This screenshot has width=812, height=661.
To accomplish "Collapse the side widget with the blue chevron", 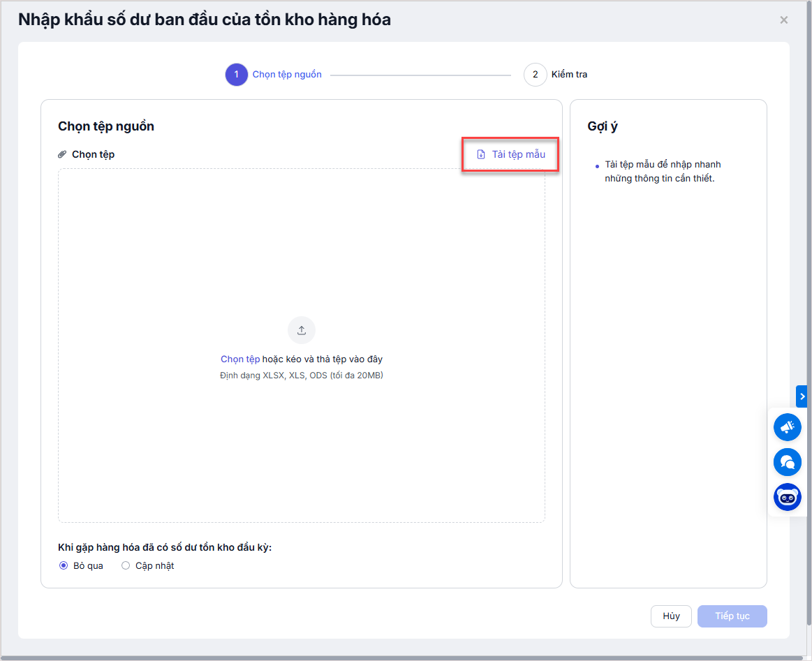I will 802,396.
